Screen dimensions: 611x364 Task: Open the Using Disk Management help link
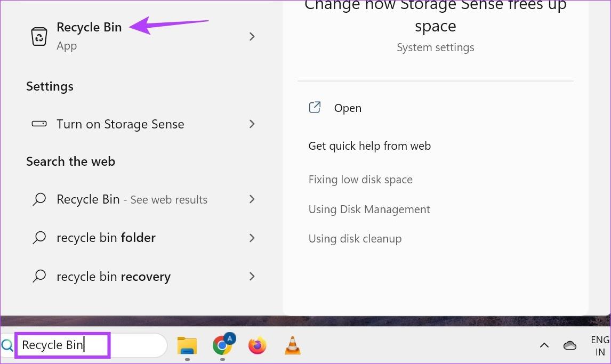369,209
